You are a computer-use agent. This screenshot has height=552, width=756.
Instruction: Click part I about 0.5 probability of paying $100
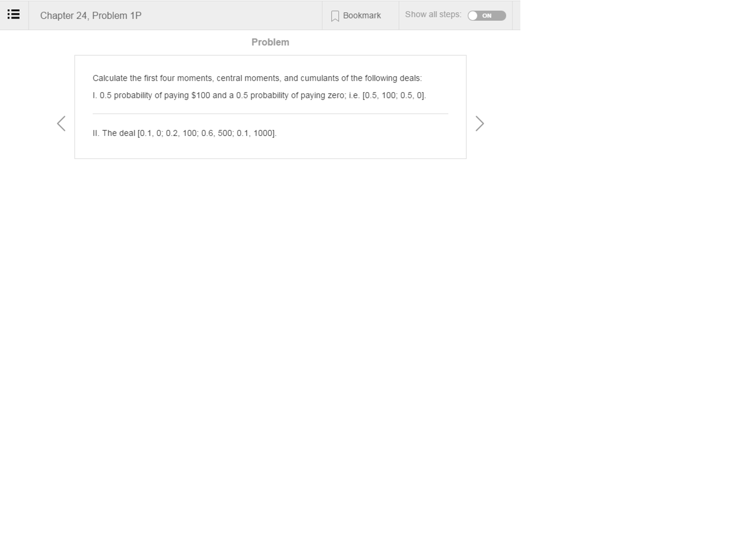pyautogui.click(x=259, y=95)
